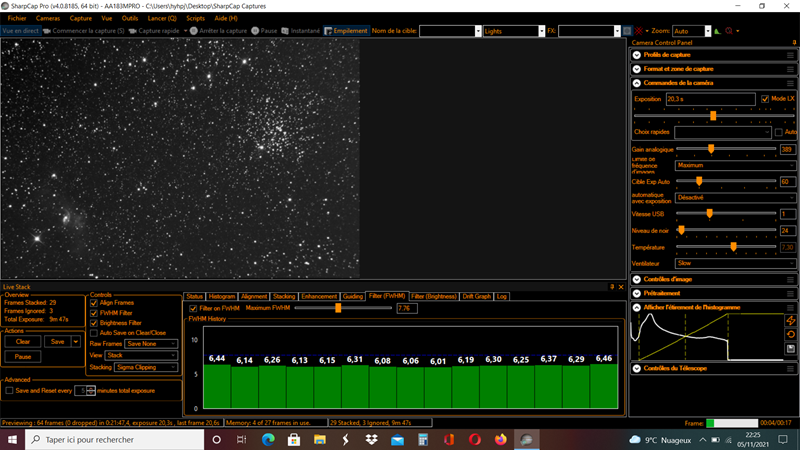
Task: Open the Stacking Sigma Clipping dropdown
Action: pos(146,367)
